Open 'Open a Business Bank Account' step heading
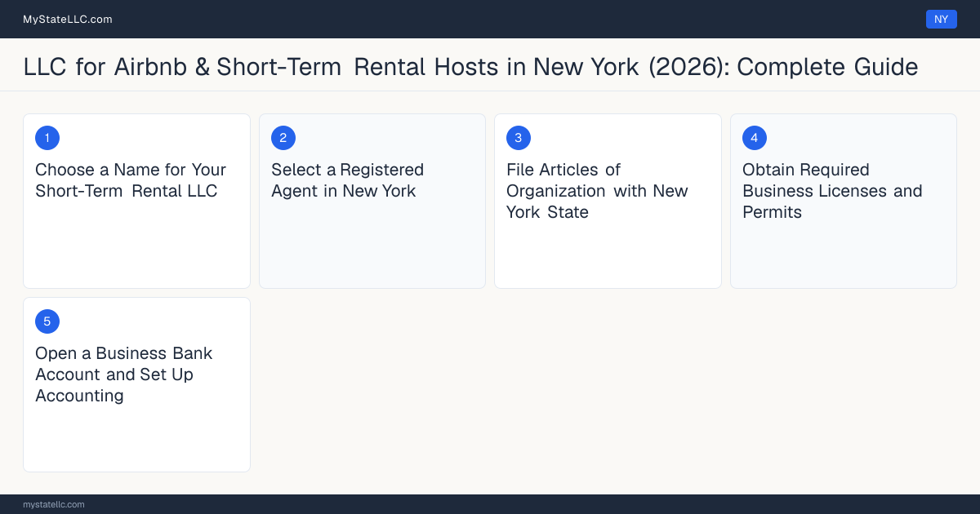Image resolution: width=980 pixels, height=514 pixels. (123, 374)
